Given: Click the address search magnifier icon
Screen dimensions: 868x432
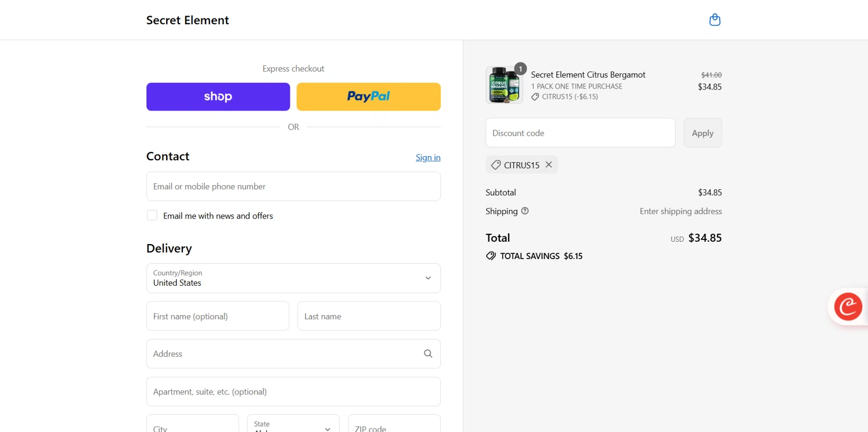Looking at the screenshot, I should pos(428,353).
